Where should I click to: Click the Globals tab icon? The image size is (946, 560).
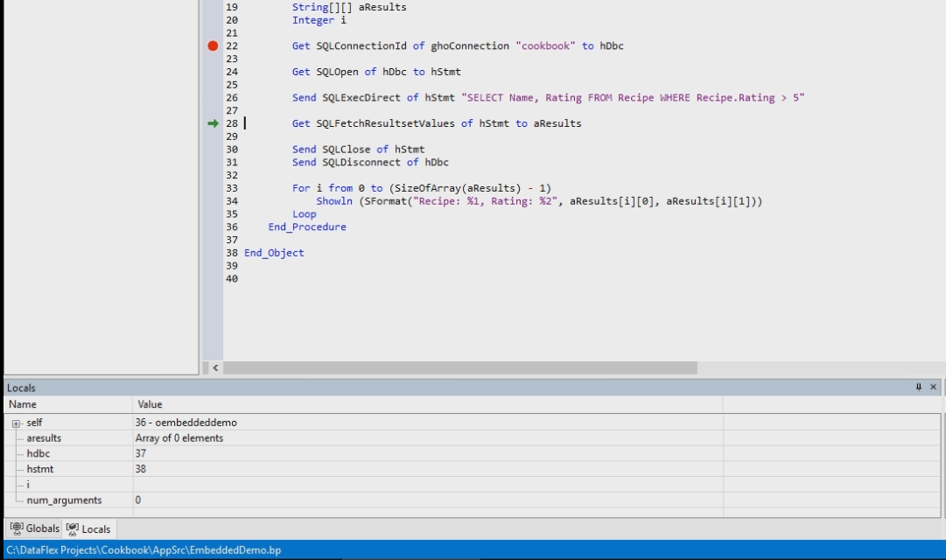tap(17, 528)
